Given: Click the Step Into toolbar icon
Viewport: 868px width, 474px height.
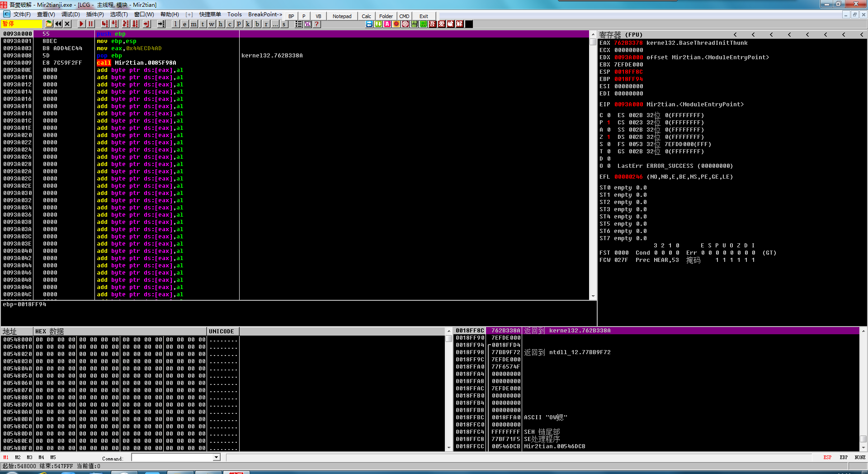Looking at the screenshot, I should tap(105, 24).
